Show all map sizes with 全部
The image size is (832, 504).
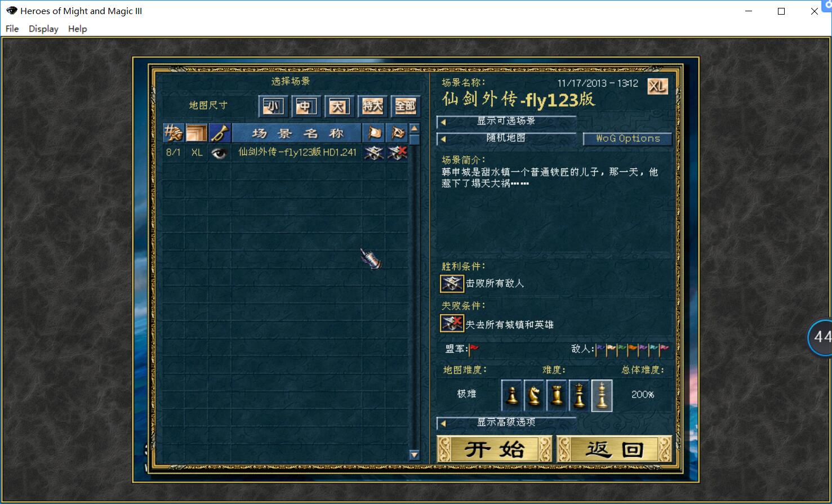click(405, 106)
